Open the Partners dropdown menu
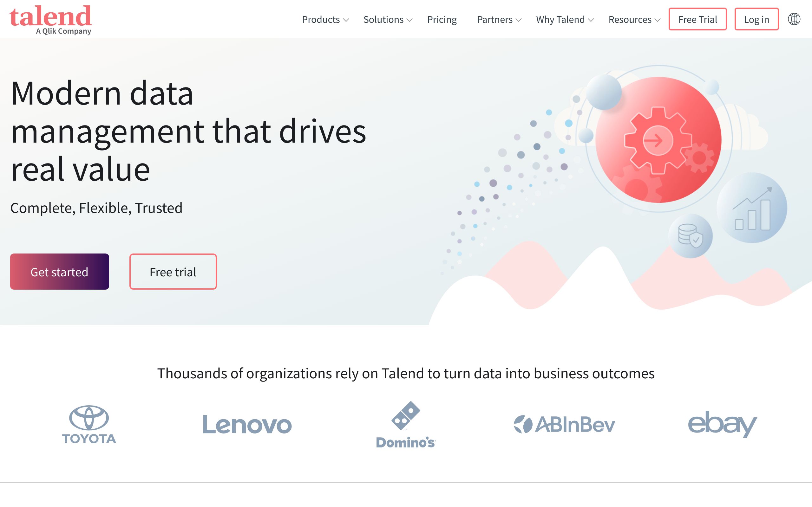Image resolution: width=812 pixels, height=507 pixels. [499, 19]
